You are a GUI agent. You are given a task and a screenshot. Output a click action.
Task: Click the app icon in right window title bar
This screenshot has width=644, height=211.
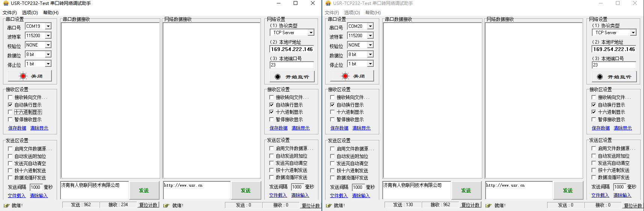(x=328, y=3)
